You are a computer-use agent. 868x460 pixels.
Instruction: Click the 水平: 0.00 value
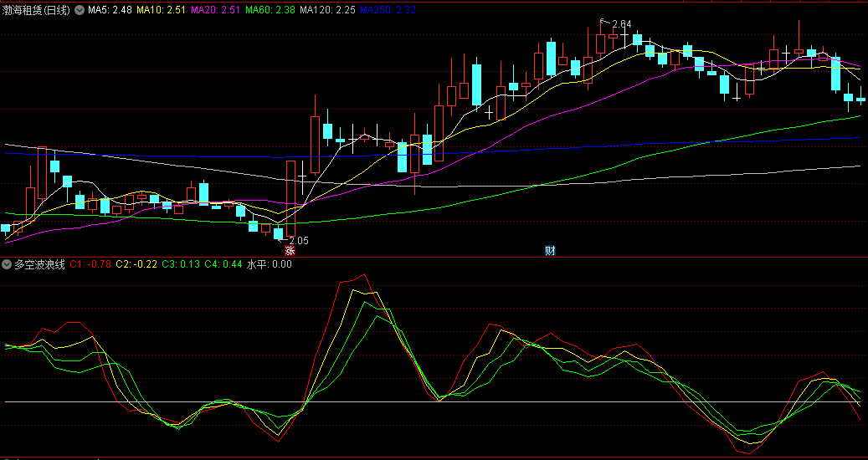coord(269,264)
